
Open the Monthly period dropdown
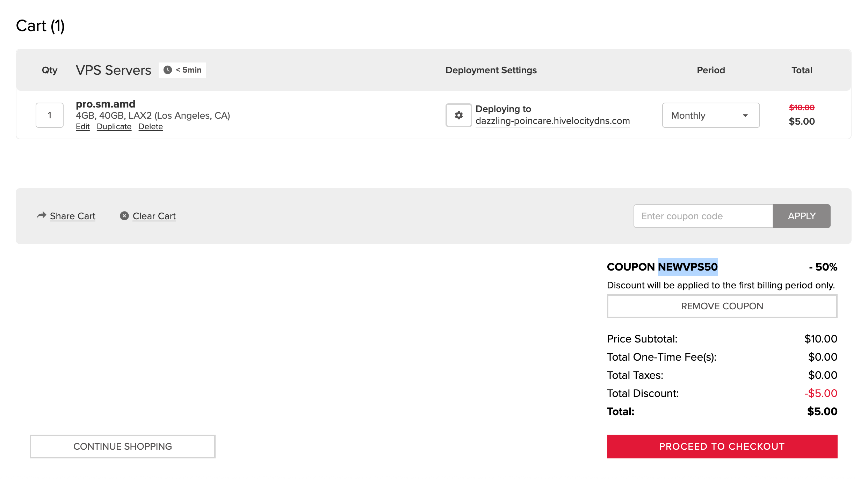[x=711, y=115]
